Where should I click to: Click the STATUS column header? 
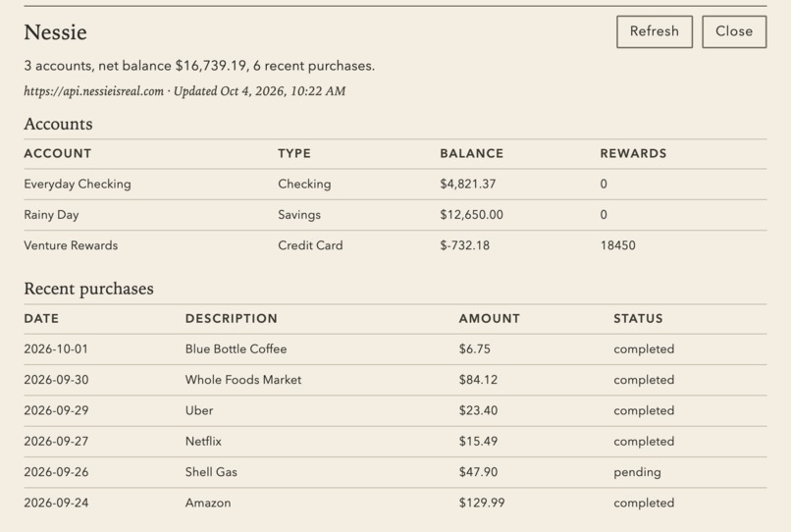pos(638,318)
